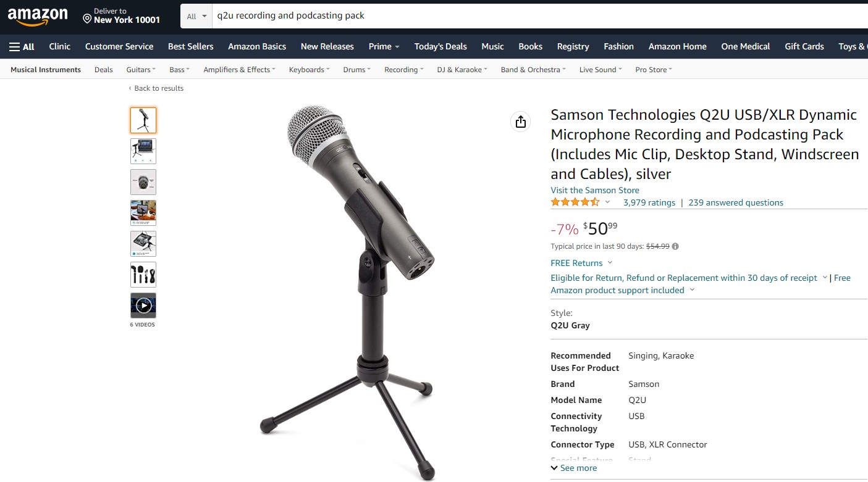Open the Prime menu in navigation bar
The image size is (868, 482).
tap(384, 46)
